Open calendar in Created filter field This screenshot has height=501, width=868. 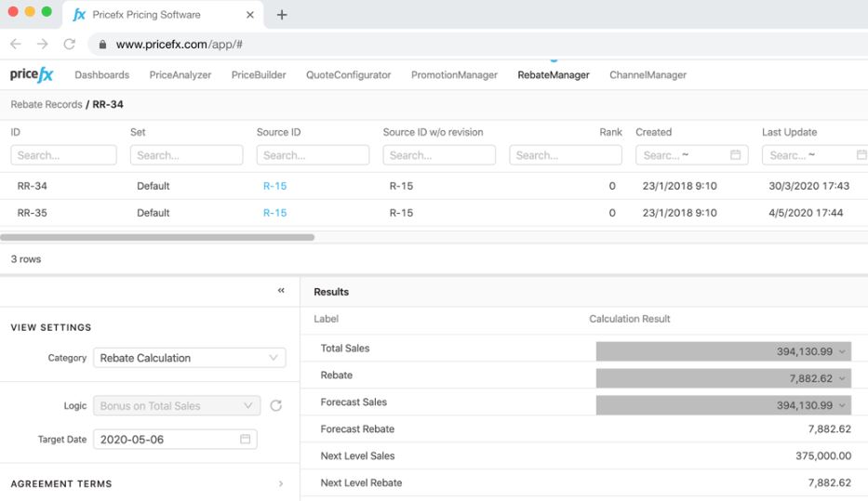(735, 155)
